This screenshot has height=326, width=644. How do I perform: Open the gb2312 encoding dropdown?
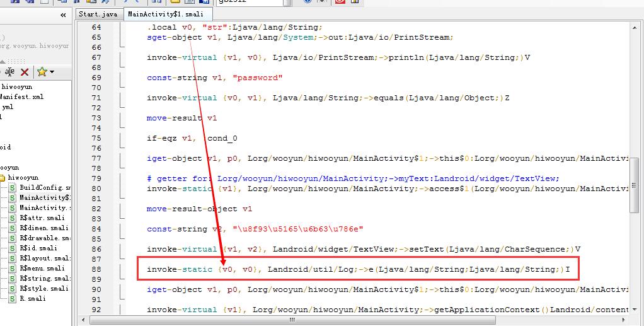click(x=287, y=2)
